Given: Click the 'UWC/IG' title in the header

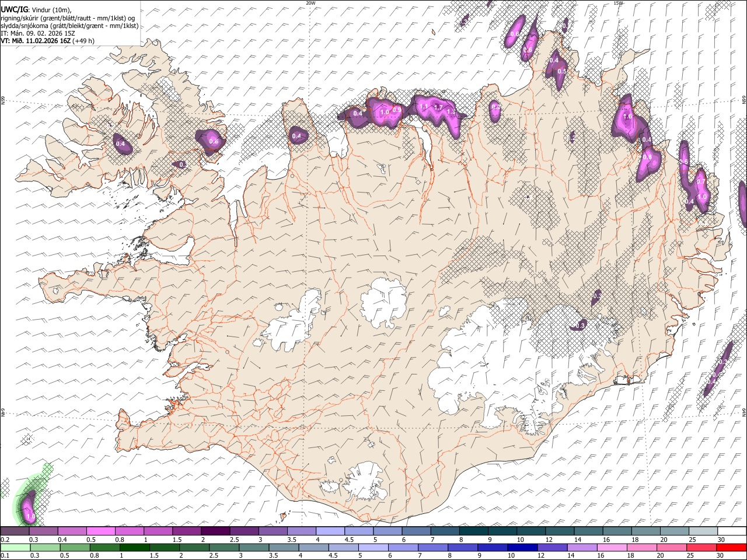Looking at the screenshot, I should coord(13,10).
